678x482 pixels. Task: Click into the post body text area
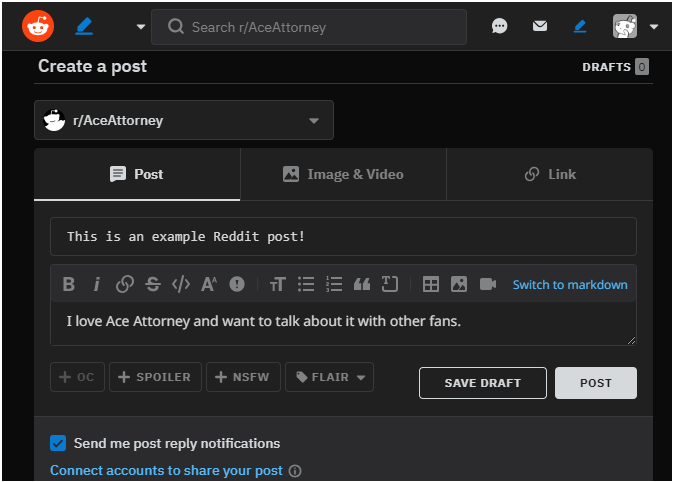click(x=343, y=323)
